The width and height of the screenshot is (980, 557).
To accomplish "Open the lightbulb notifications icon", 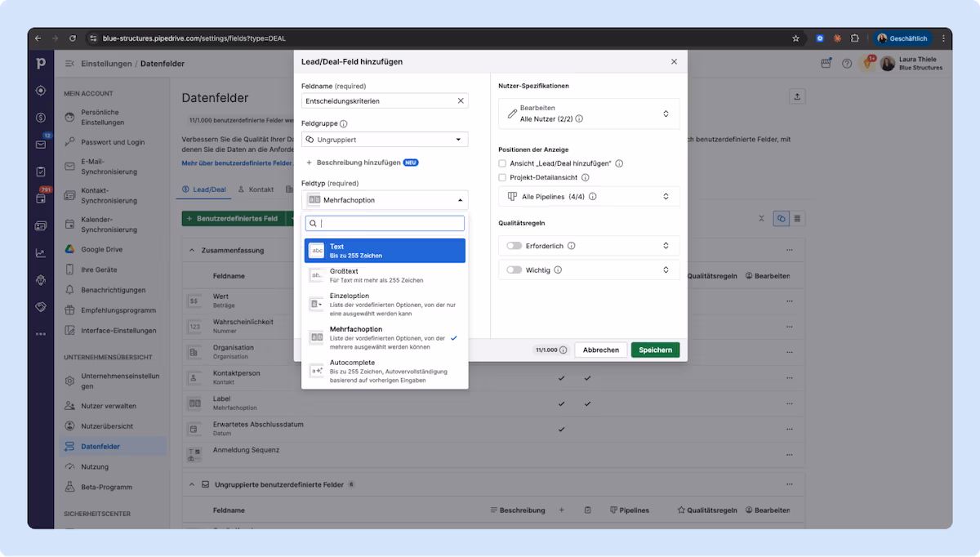I will click(867, 63).
